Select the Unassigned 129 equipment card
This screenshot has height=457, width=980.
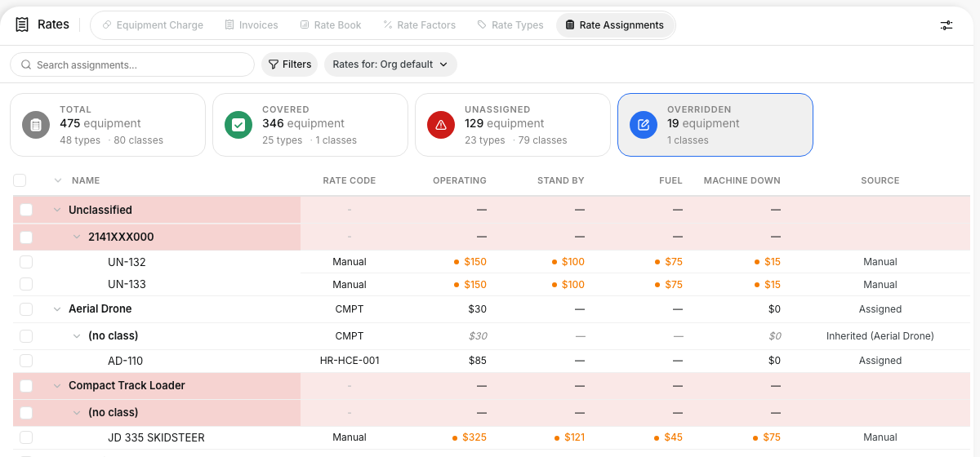pyautogui.click(x=513, y=125)
